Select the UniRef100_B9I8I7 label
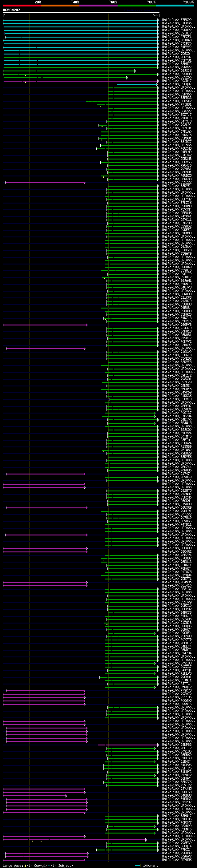Screen dimensions: 197x868 [177, 33]
